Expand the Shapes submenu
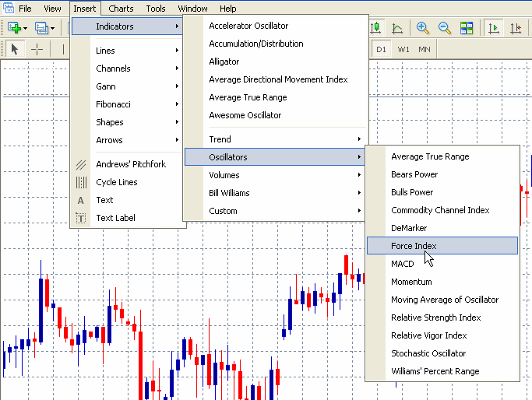 coord(128,122)
